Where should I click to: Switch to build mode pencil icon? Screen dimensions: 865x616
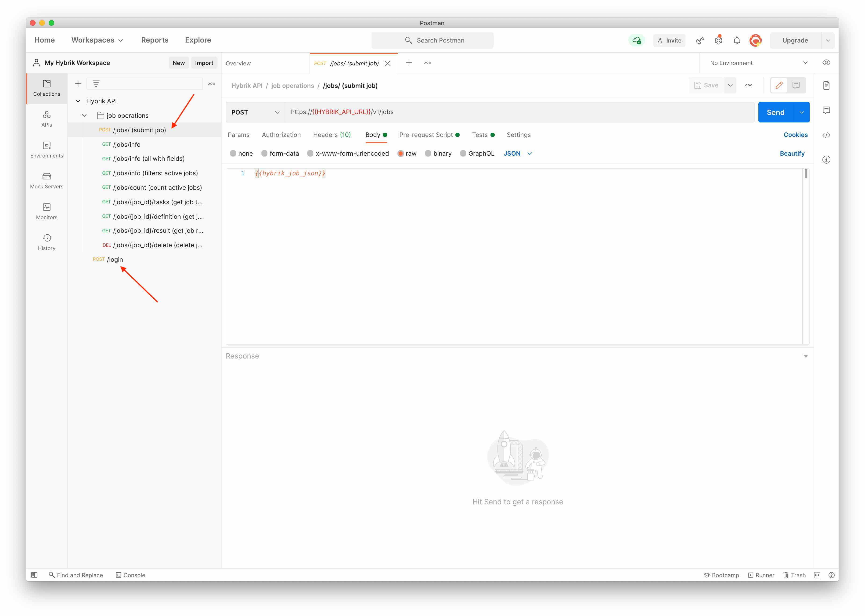pyautogui.click(x=779, y=85)
